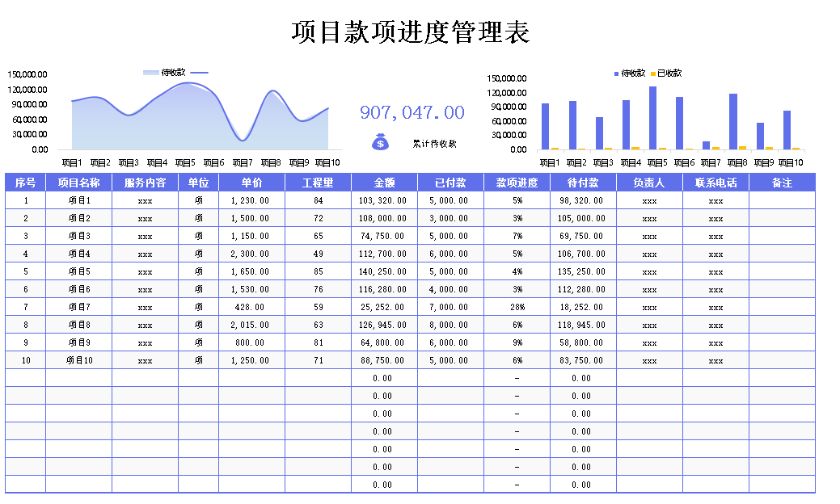Screen dimensions: 840x504
Task: Select the 项目7 cell in the table
Action: point(78,307)
